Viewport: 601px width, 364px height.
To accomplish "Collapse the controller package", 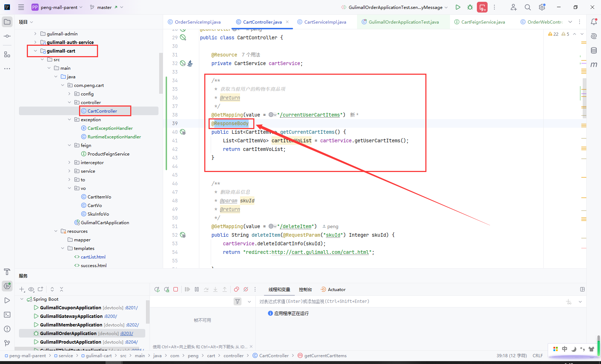I will [x=69, y=102].
